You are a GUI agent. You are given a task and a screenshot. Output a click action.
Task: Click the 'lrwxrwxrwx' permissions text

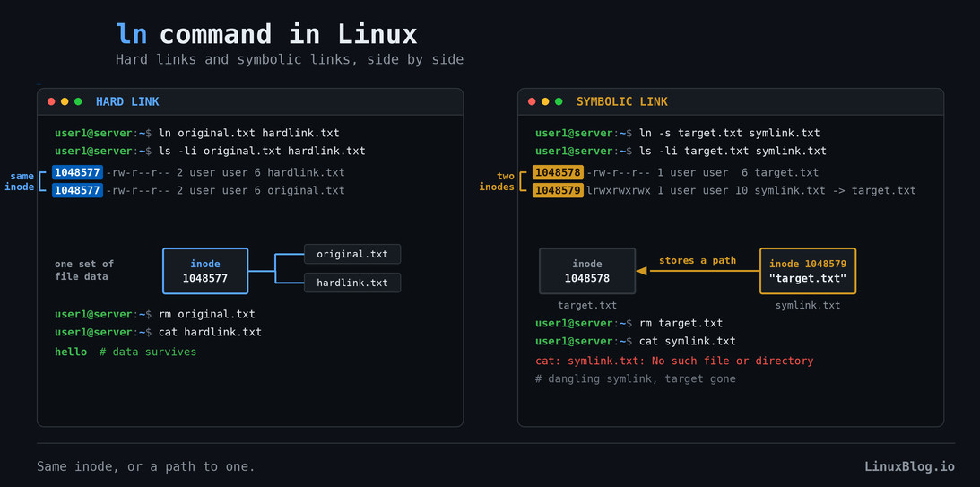coord(619,190)
